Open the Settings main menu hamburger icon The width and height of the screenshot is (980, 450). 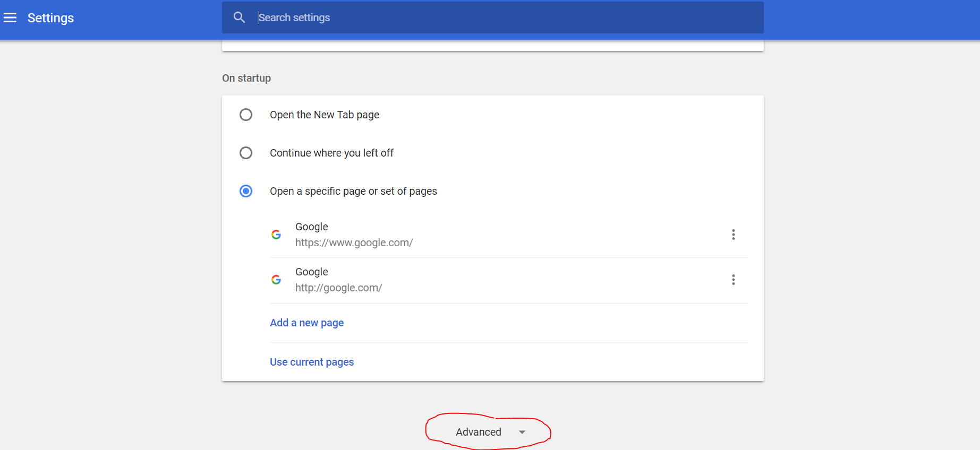(x=10, y=18)
